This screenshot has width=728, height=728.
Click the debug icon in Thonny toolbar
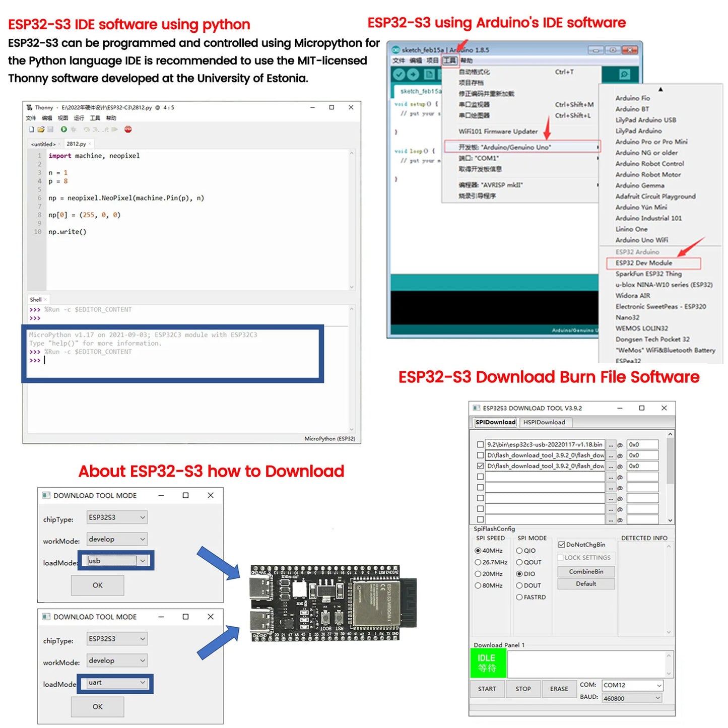click(x=73, y=129)
